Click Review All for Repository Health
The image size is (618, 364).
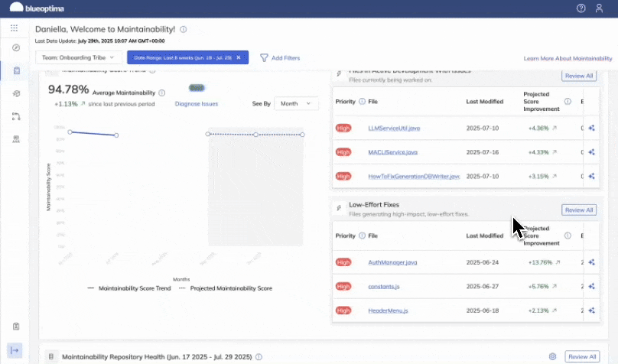pyautogui.click(x=582, y=356)
